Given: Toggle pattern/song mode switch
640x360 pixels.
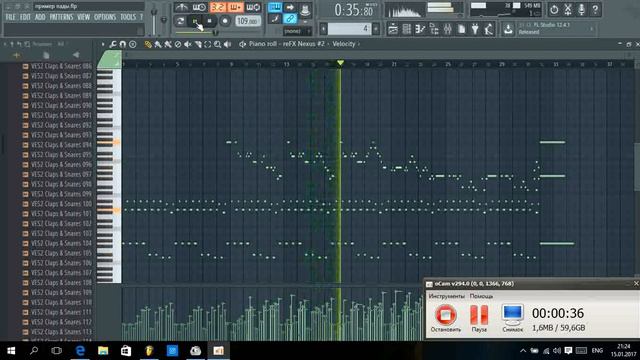Looking at the screenshot, I should click(180, 21).
